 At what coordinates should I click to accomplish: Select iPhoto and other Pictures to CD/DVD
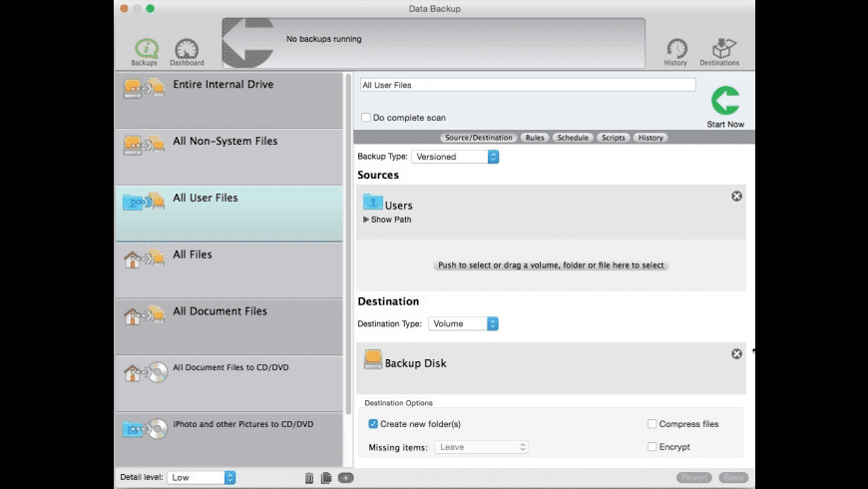[228, 440]
